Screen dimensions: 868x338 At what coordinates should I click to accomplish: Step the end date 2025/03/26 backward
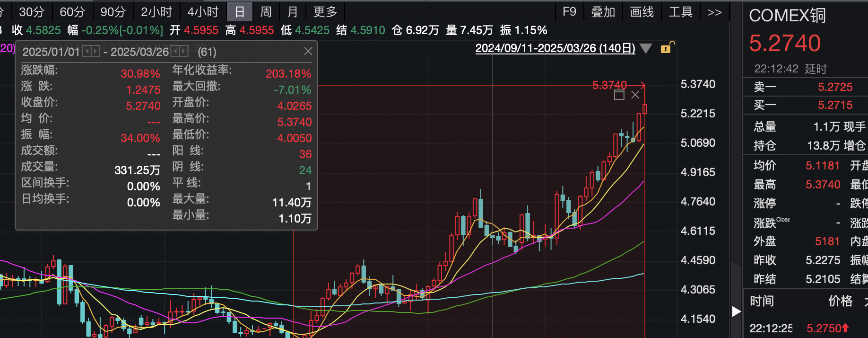pos(175,51)
